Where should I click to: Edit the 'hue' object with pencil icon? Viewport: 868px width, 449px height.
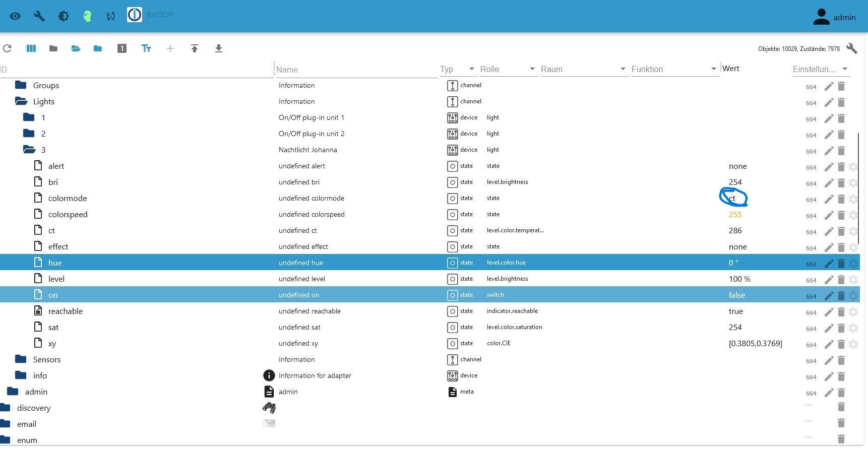829,264
